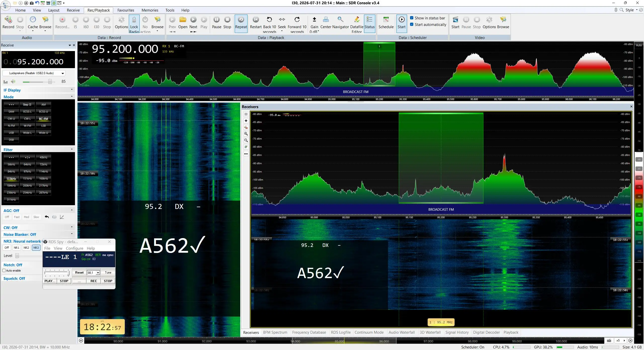
Task: Uncheck Show in status bar
Action: 412,18
